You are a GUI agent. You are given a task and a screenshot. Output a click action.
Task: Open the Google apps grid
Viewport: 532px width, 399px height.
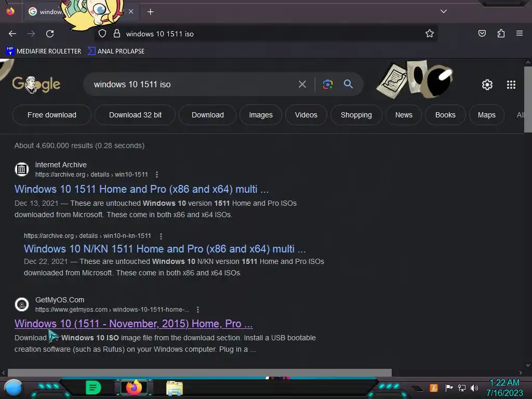(511, 85)
